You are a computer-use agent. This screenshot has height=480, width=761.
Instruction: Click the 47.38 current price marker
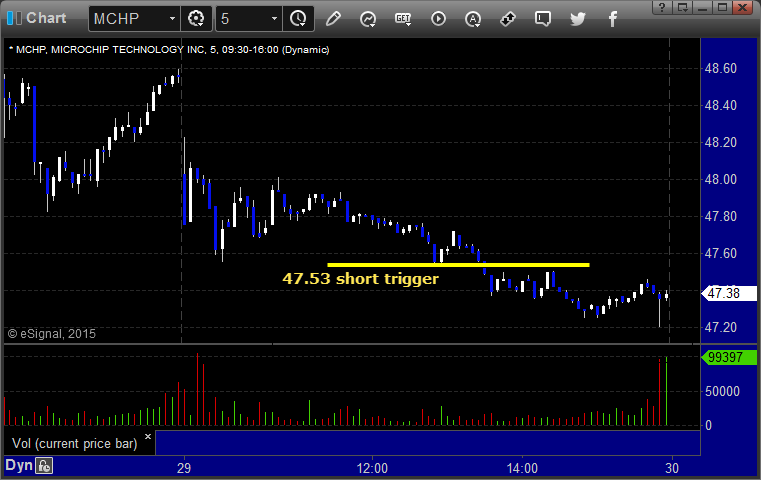(729, 293)
